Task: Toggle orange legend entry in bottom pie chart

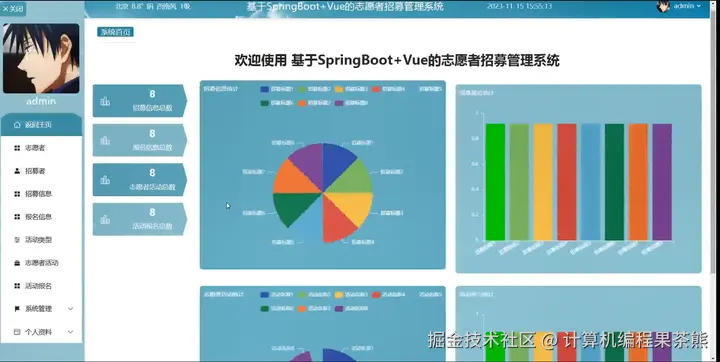Action: coord(315,308)
